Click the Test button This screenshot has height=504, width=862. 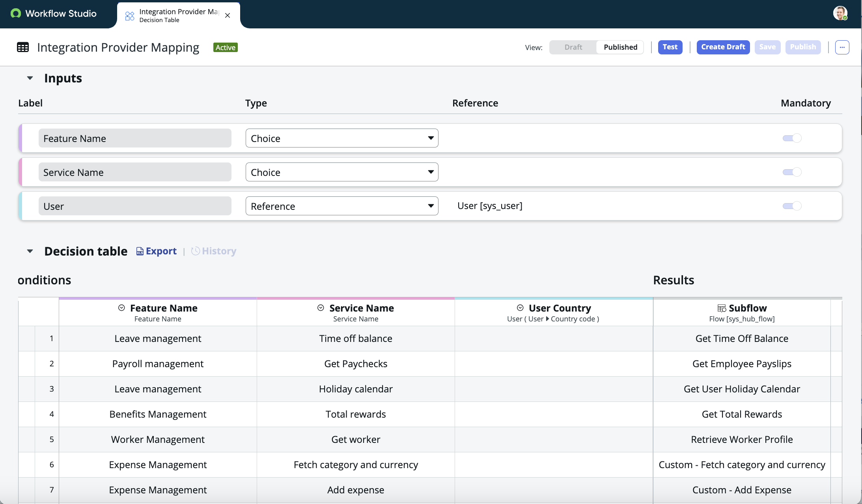tap(670, 47)
